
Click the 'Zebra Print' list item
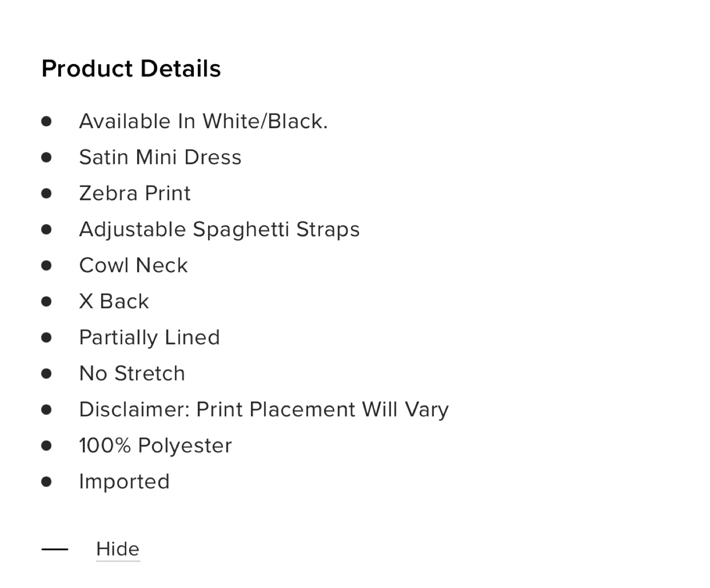pyautogui.click(x=135, y=193)
